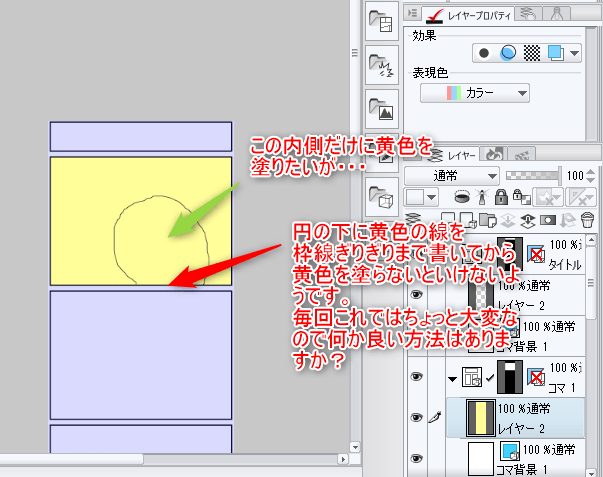603x477 pixels.
Task: Click the blue fill icon on bottom コマ背景 1
Action: point(510,451)
